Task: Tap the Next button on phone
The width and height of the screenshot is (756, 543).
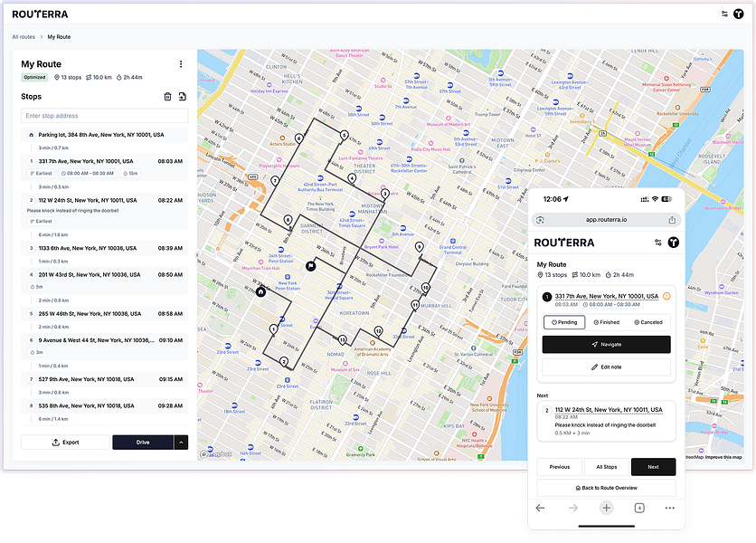Action: [x=653, y=467]
